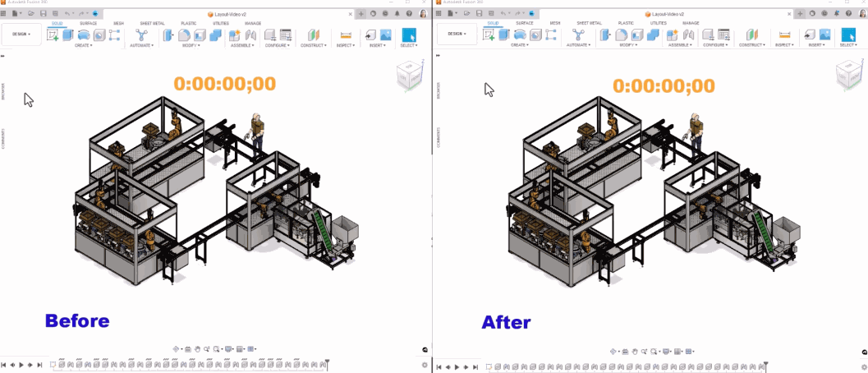Select Press Pull icon in left window
The image size is (868, 373).
pos(168,35)
